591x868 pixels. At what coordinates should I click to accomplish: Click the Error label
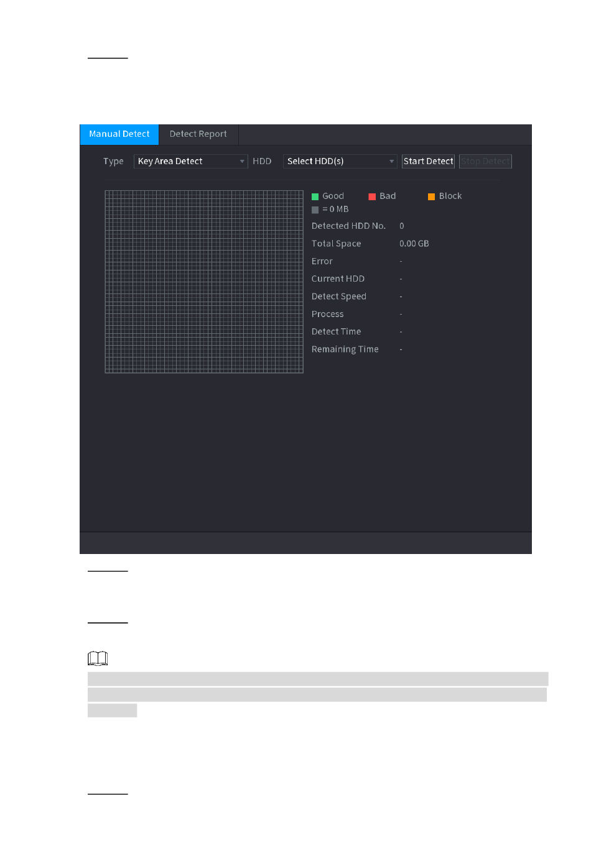click(322, 261)
